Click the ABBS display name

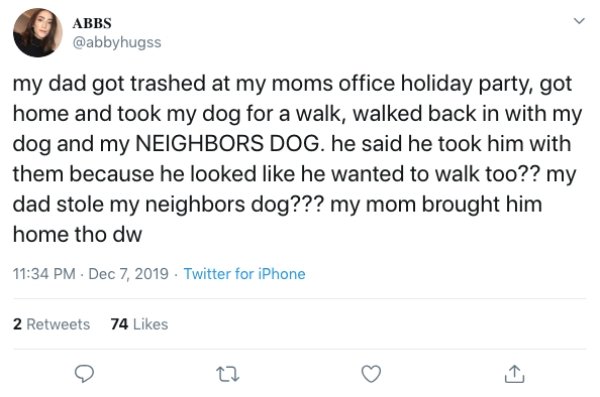coord(92,23)
